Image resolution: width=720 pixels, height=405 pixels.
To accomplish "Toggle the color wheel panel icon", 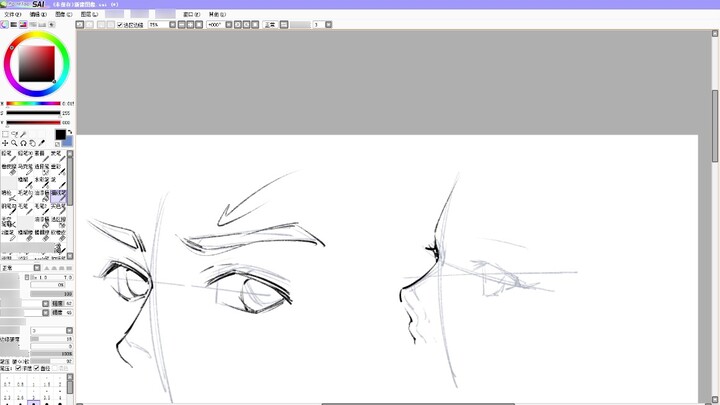I will pos(4,24).
